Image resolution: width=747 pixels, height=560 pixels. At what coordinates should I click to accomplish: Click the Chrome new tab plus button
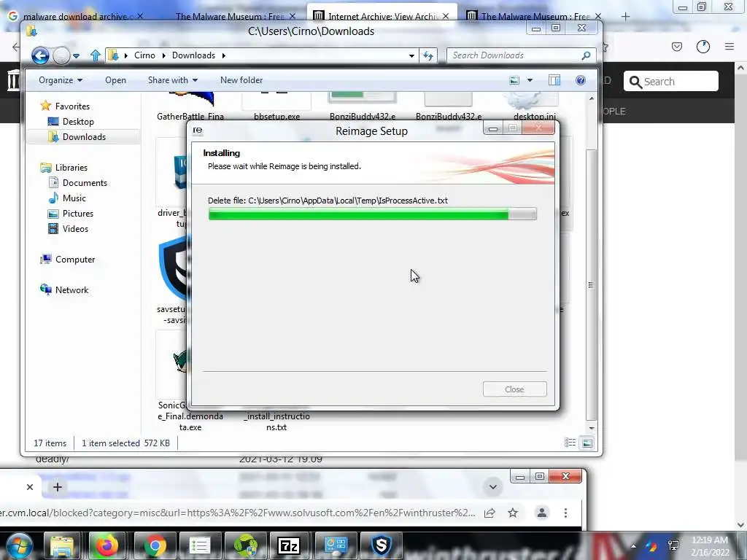58,487
